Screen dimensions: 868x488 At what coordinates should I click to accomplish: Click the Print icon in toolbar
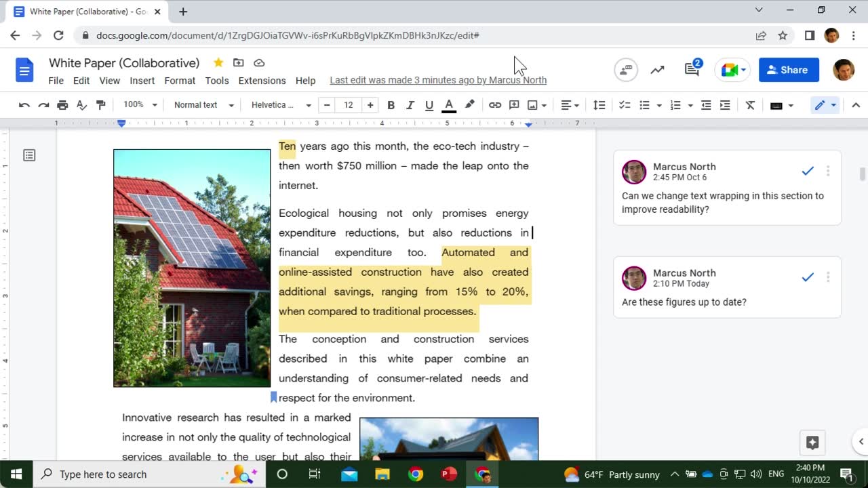pyautogui.click(x=62, y=105)
